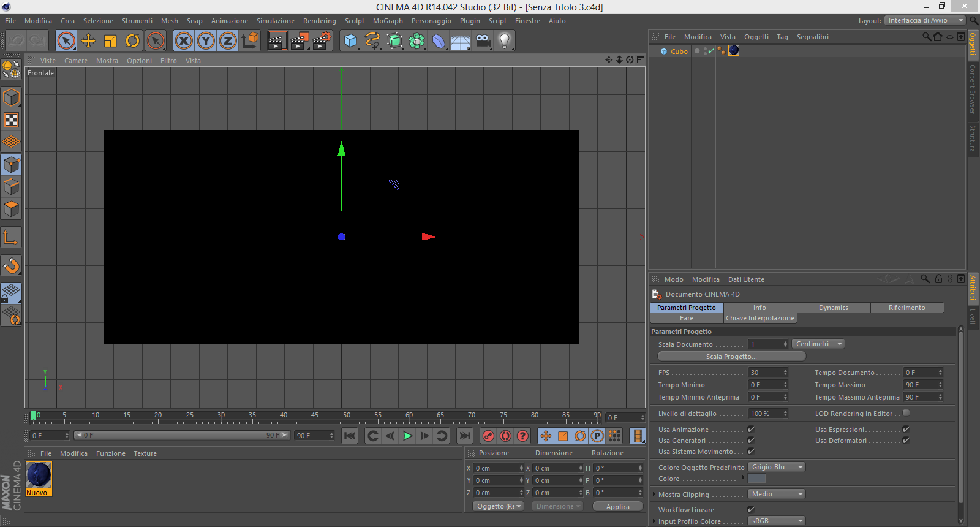Click the Scala Progetto button

[731, 357]
